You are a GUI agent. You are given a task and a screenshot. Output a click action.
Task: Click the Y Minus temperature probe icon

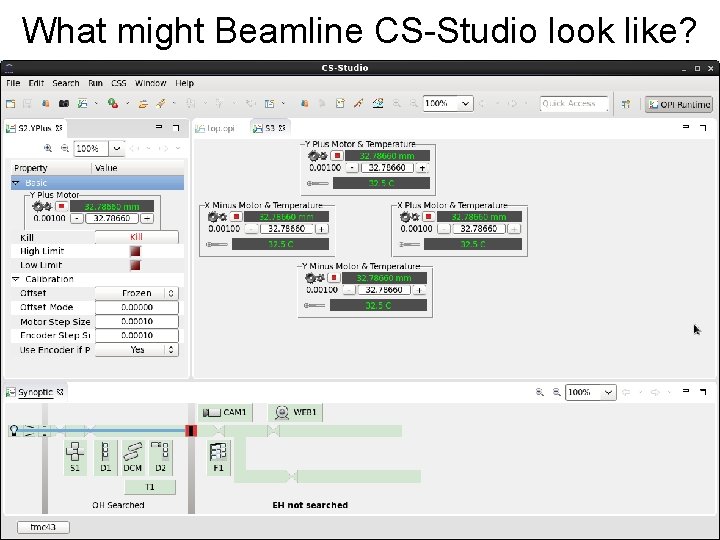[x=315, y=305]
